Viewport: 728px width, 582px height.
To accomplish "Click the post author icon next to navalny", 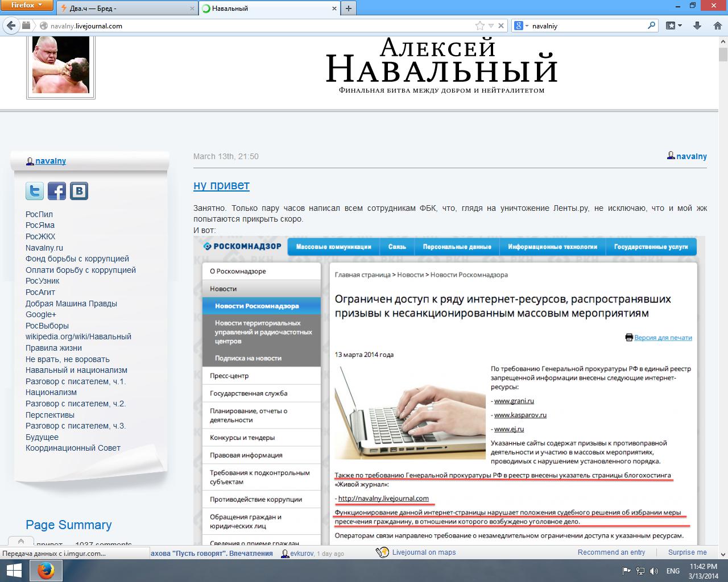I will tap(671, 156).
